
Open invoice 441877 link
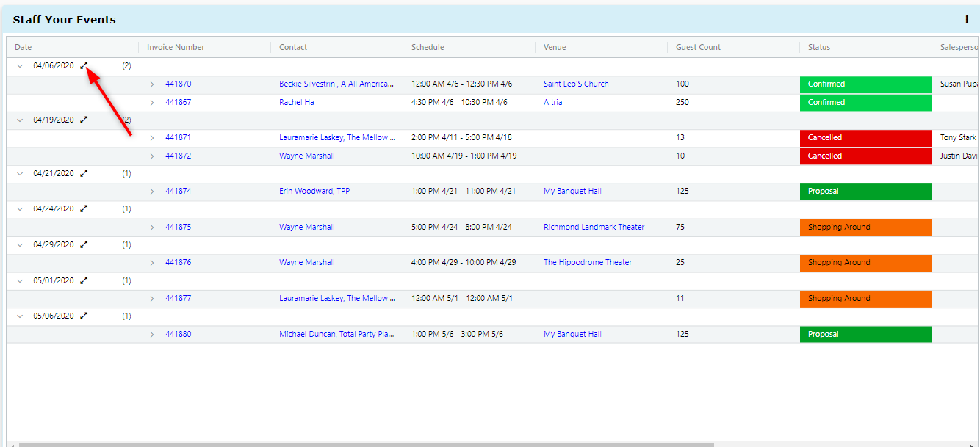tap(178, 298)
